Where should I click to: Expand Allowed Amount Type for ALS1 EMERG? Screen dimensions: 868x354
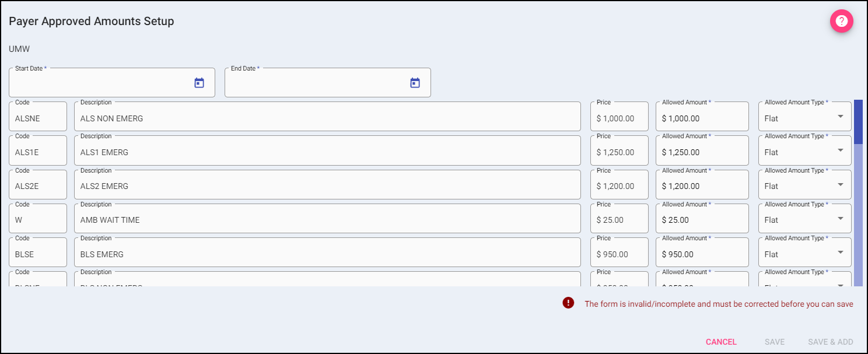coord(840,150)
